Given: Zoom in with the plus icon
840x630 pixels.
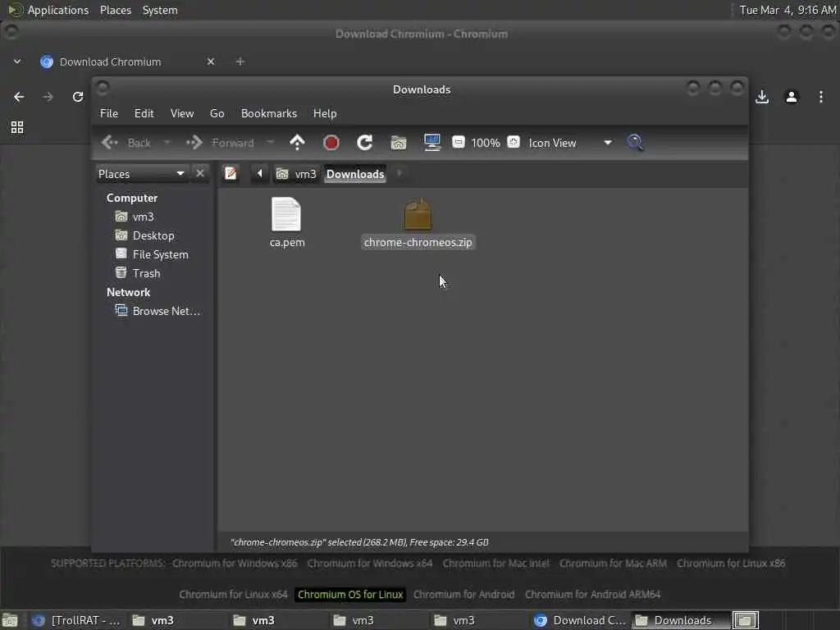Looking at the screenshot, I should (514, 142).
